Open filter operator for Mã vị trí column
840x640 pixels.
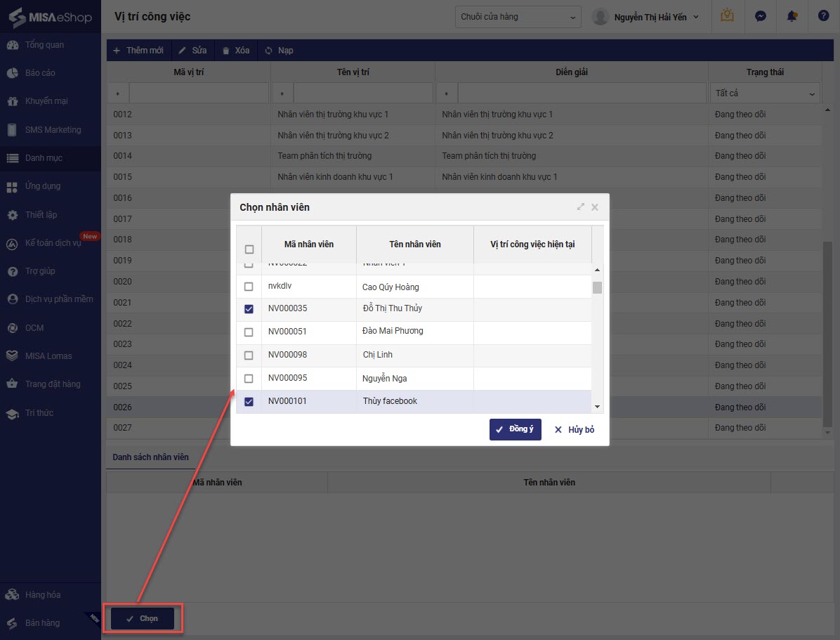pos(118,94)
